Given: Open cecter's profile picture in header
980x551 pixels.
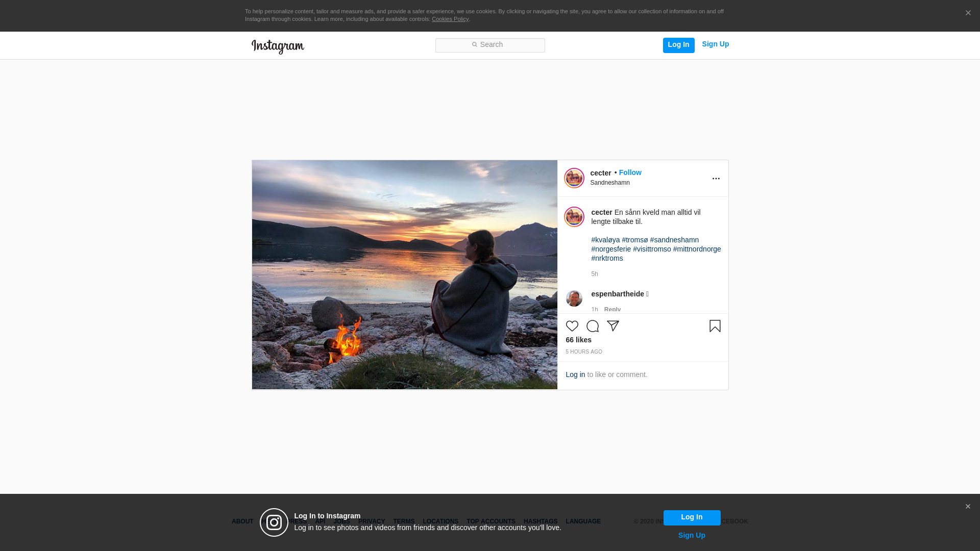Looking at the screenshot, I should [x=574, y=178].
